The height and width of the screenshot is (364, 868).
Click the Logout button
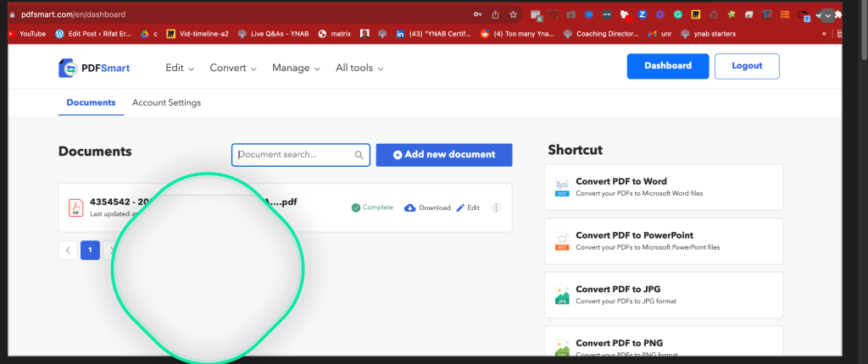coord(747,66)
